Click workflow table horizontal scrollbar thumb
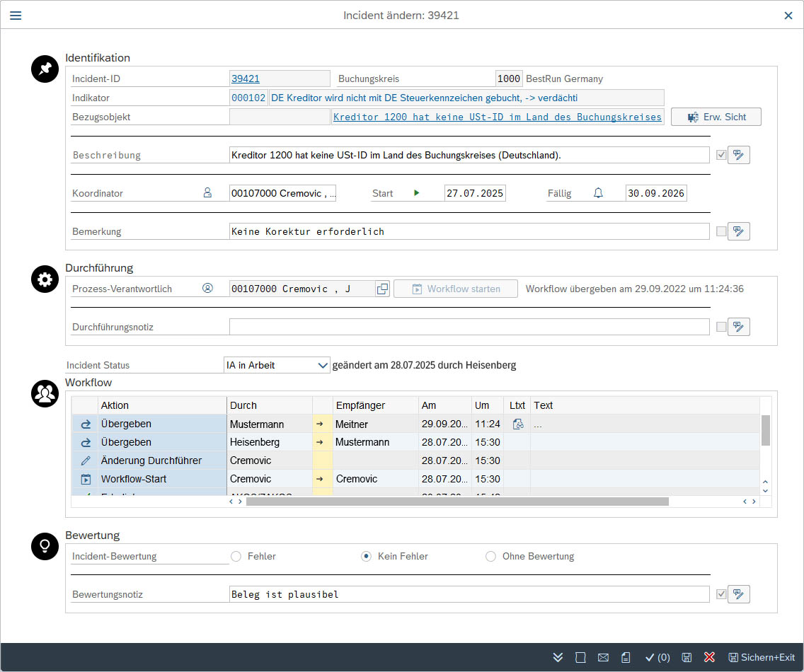This screenshot has height=672, width=804. click(x=457, y=502)
